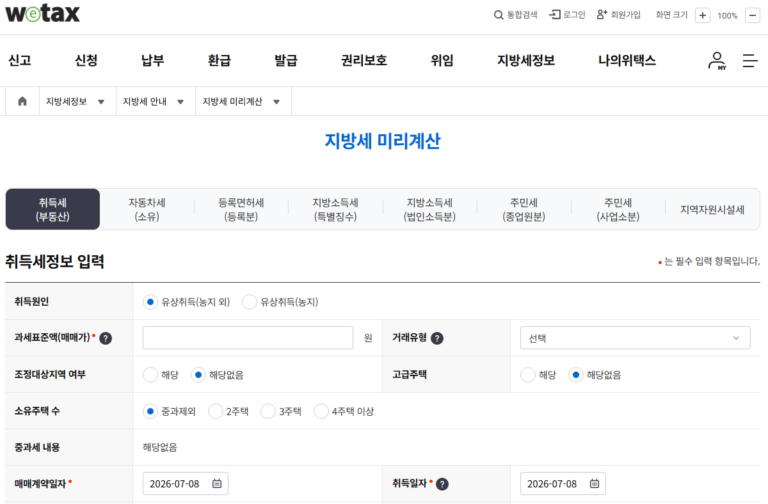Open the 나의위택스 main menu
Viewport: 768px width, 504px height.
pyautogui.click(x=627, y=61)
